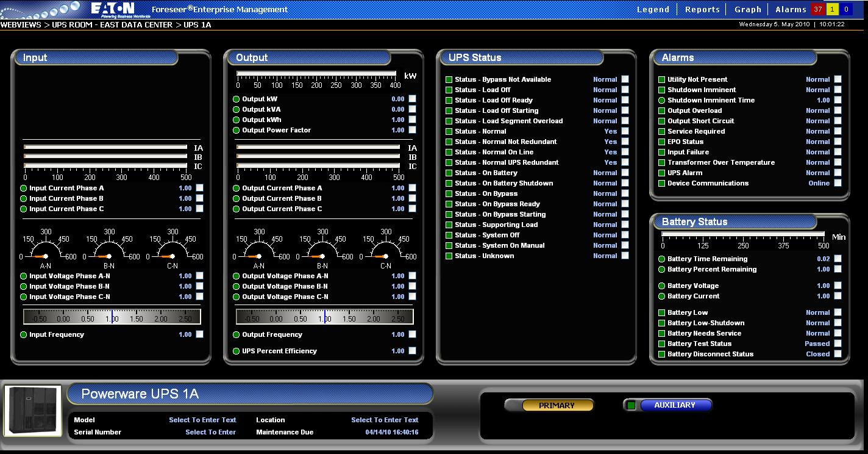The image size is (868, 454).
Task: Click Battery Test Status value Passed
Action: (817, 344)
